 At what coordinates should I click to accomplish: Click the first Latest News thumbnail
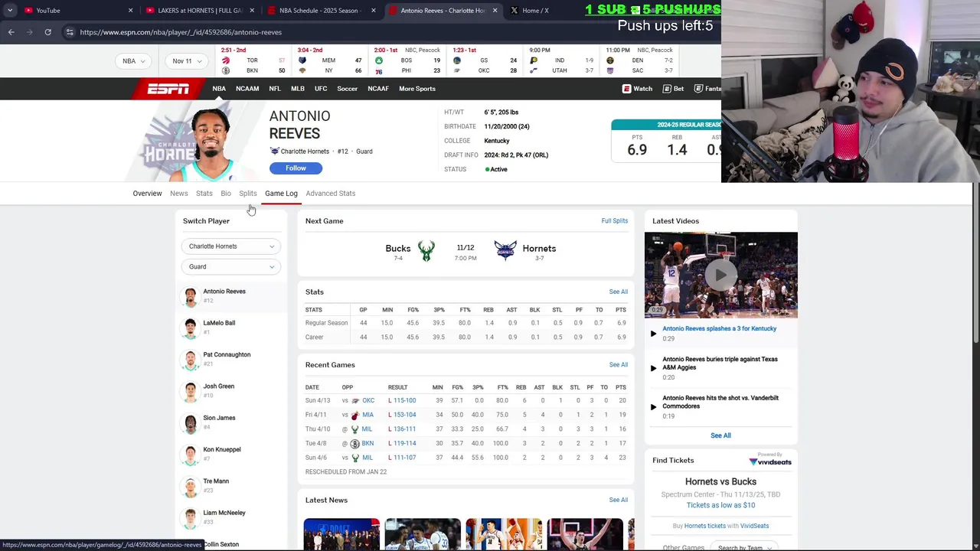[x=341, y=534]
